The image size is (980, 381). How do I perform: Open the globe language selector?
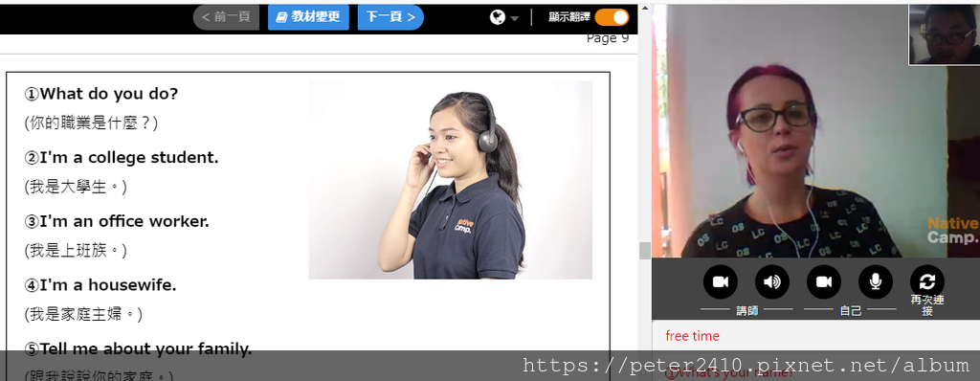[498, 17]
